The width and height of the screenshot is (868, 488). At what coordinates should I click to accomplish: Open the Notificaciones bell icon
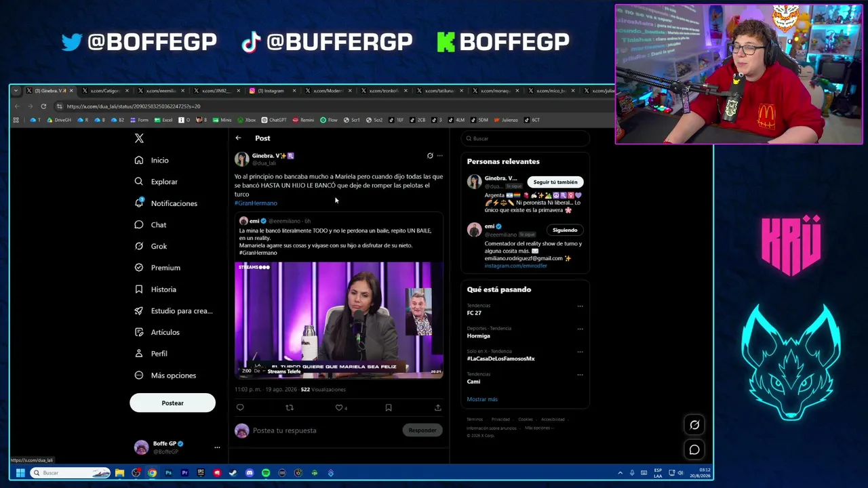pos(139,203)
